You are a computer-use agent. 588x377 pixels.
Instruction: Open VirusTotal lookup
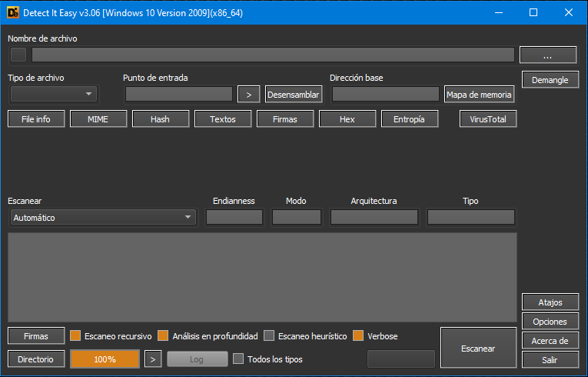(488, 119)
